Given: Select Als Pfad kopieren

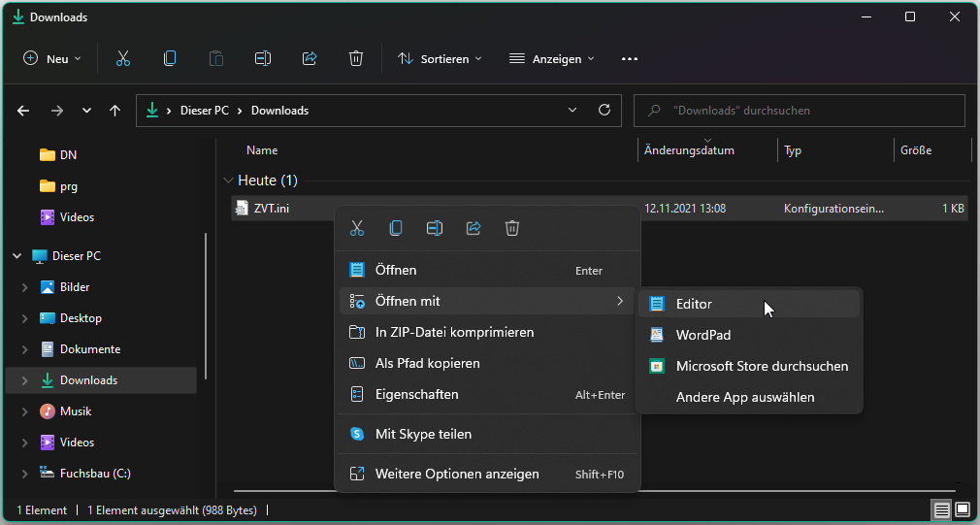Looking at the screenshot, I should [x=488, y=363].
